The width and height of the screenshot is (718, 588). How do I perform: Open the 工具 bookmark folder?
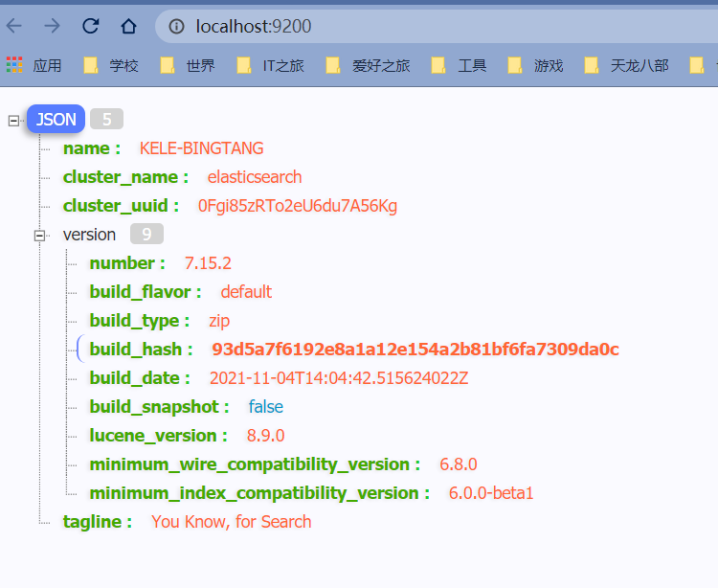click(460, 65)
